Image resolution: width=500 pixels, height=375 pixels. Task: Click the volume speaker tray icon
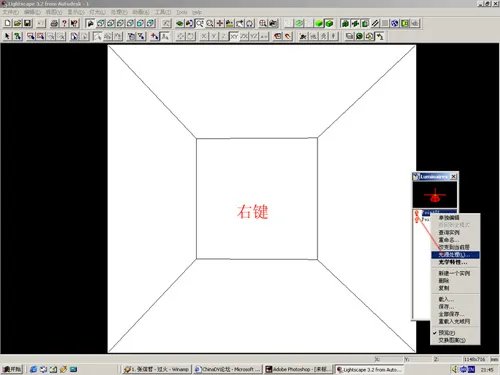[x=454, y=369]
